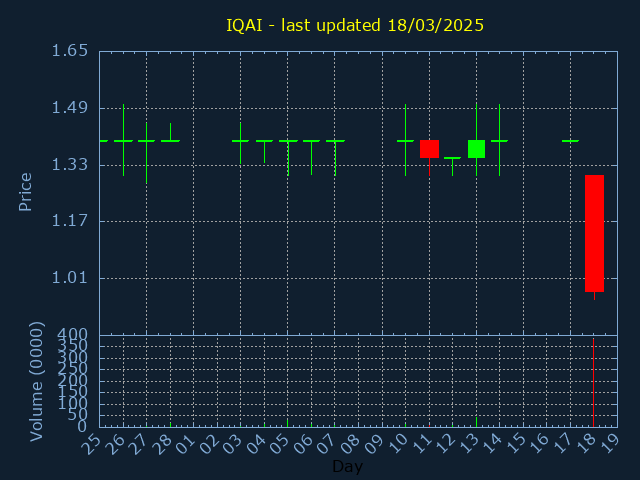The image size is (640, 480).
Task: Click the day 10 candle cross
Action: (x=405, y=140)
